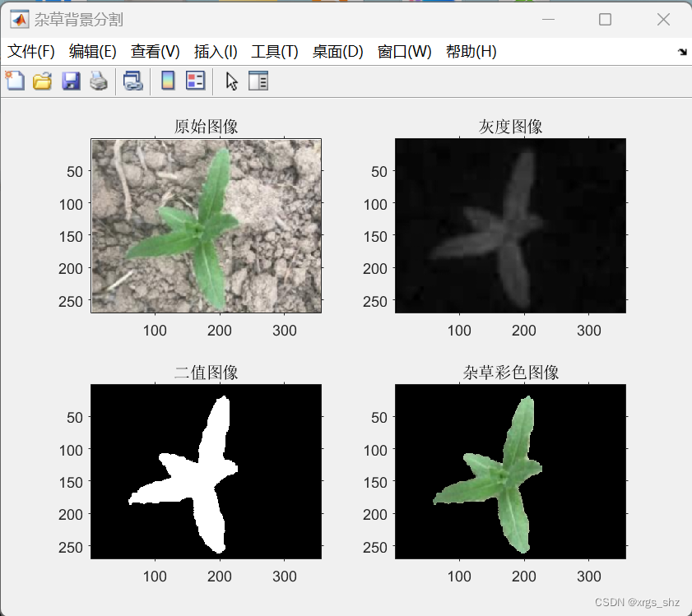This screenshot has height=616, width=692.
Task: Click the dock figure arrow icon
Action: [682, 52]
